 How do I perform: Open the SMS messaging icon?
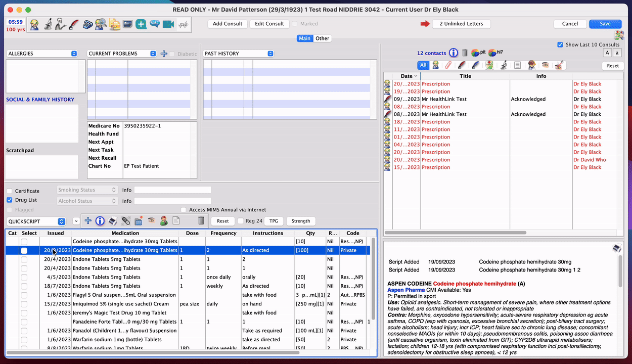(x=154, y=24)
